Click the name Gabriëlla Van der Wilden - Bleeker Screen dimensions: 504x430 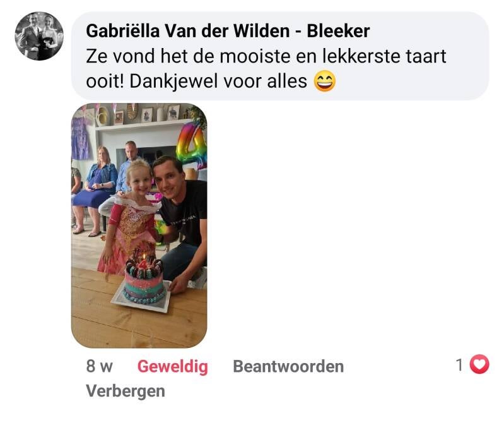228,31
